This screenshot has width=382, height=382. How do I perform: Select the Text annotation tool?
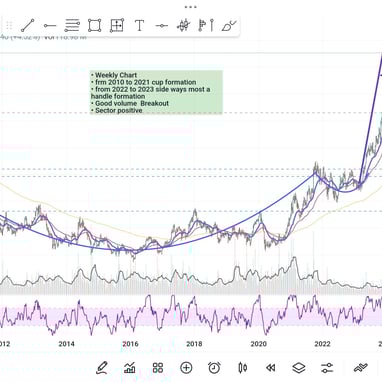[x=139, y=26]
